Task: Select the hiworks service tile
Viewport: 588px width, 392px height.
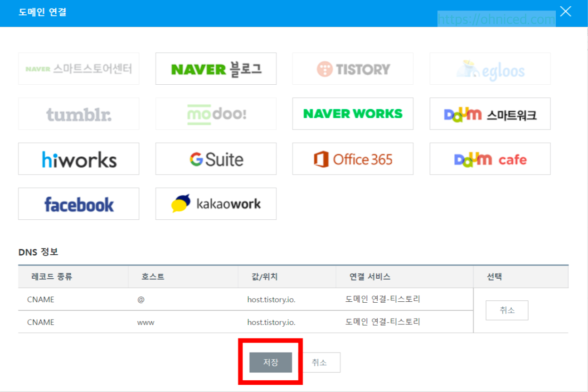Action: pos(79,159)
